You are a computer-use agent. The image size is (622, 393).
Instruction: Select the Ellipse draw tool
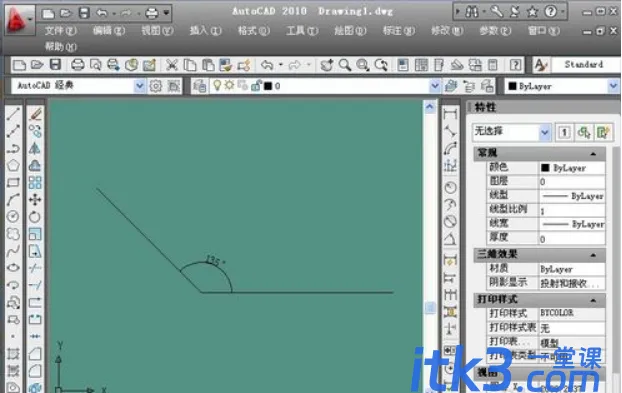tap(13, 268)
